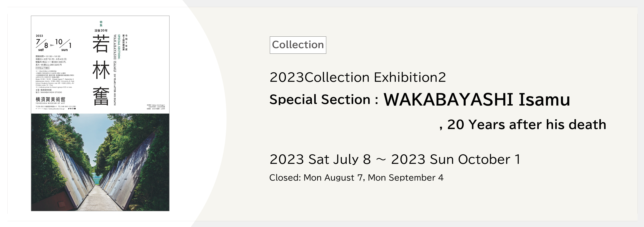
Task: Click the YouTube icon on the poster
Action: [75, 109]
